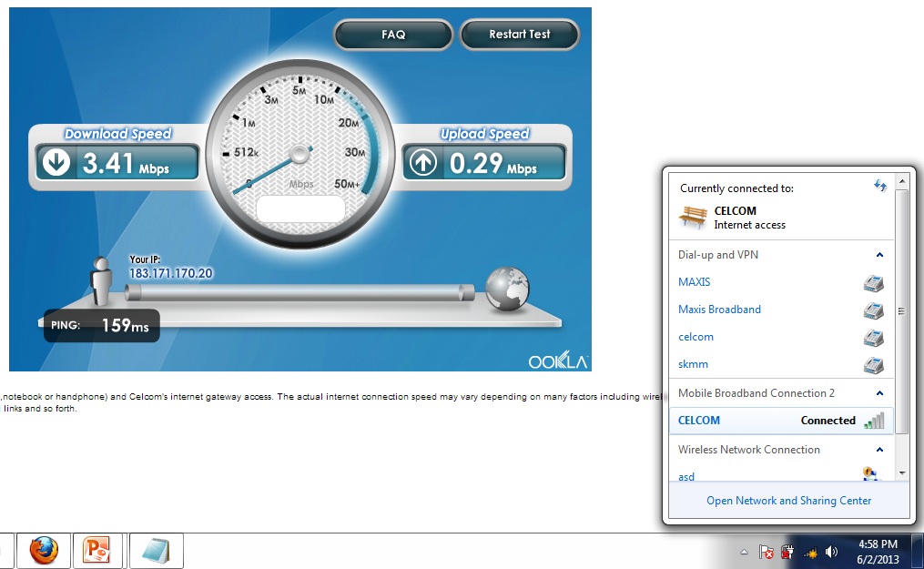
Task: Click the signal strength bars beside Connected
Action: [875, 421]
